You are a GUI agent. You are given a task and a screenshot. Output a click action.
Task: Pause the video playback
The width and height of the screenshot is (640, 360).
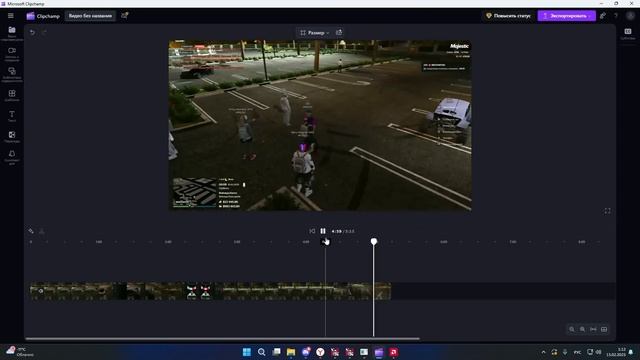323,231
